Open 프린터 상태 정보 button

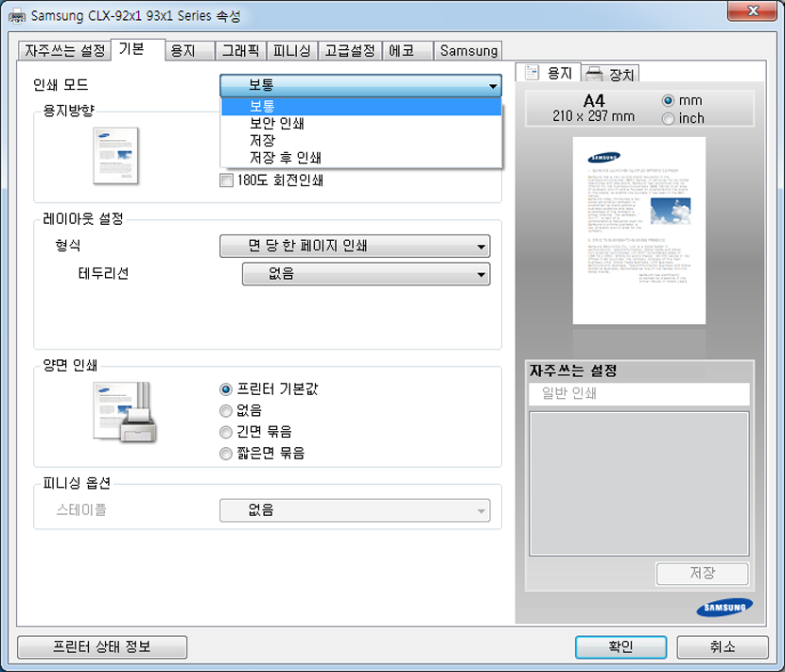point(102,647)
